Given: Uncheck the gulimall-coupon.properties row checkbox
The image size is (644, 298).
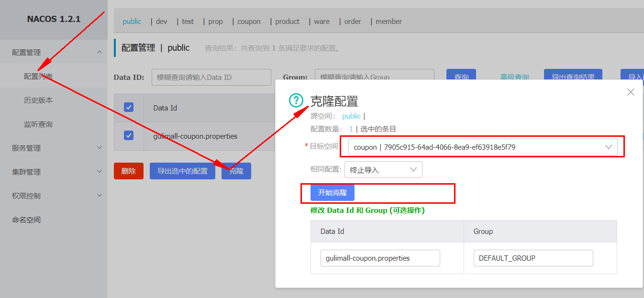Looking at the screenshot, I should point(129,136).
